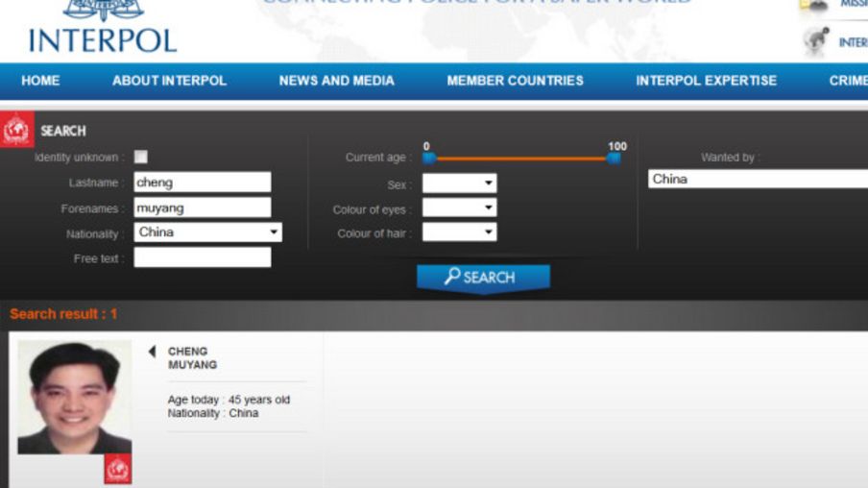Click the 'Nationality : China' result text

click(x=213, y=413)
